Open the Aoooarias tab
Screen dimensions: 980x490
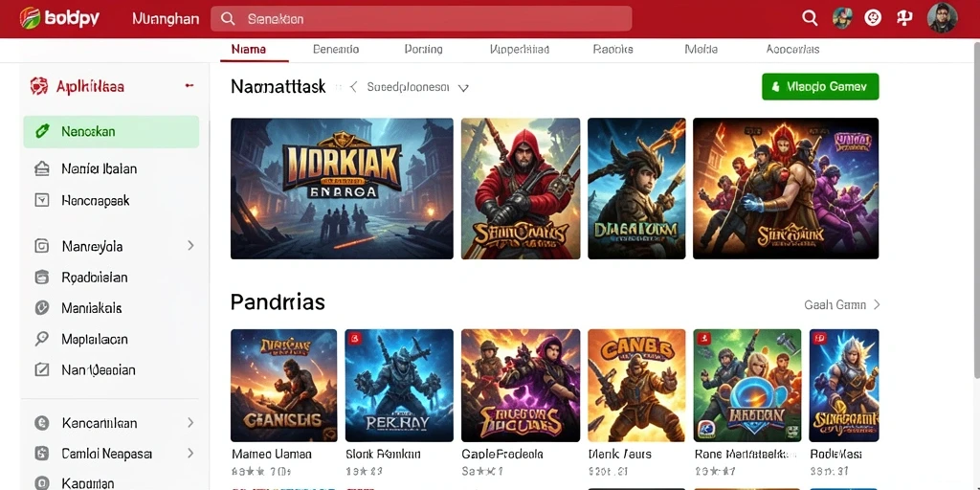tap(792, 49)
